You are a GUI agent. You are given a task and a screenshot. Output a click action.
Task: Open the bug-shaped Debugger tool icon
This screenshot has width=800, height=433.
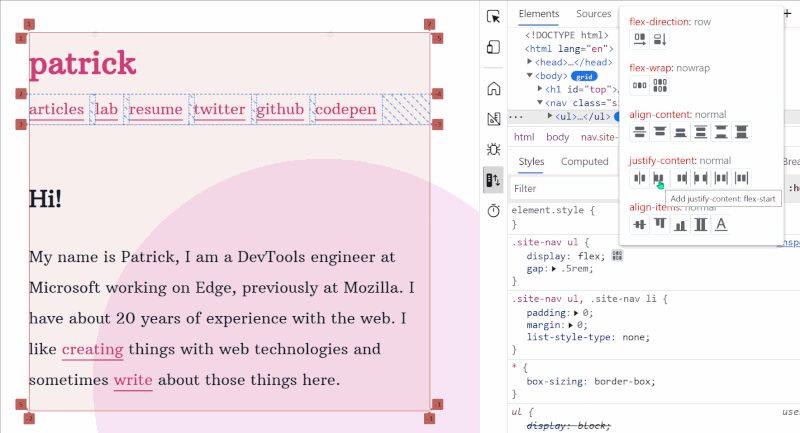click(493, 150)
